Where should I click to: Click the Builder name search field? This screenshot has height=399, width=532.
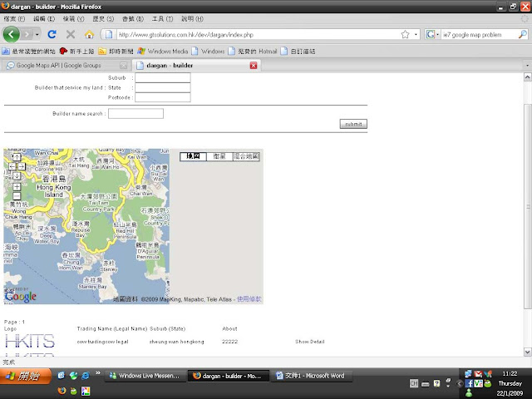coord(135,114)
